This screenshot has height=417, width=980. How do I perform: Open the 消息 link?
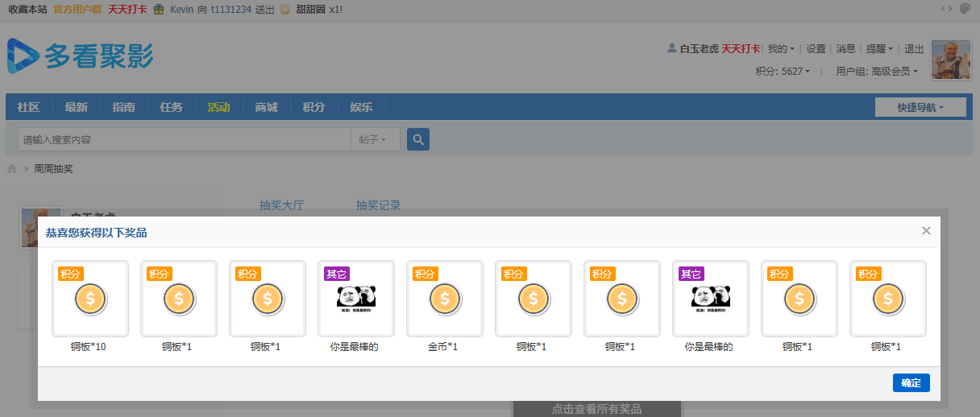pos(845,49)
